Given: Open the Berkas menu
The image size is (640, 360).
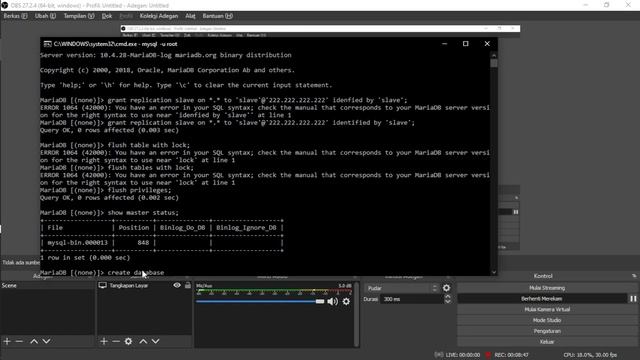Looking at the screenshot, I should 15,16.
